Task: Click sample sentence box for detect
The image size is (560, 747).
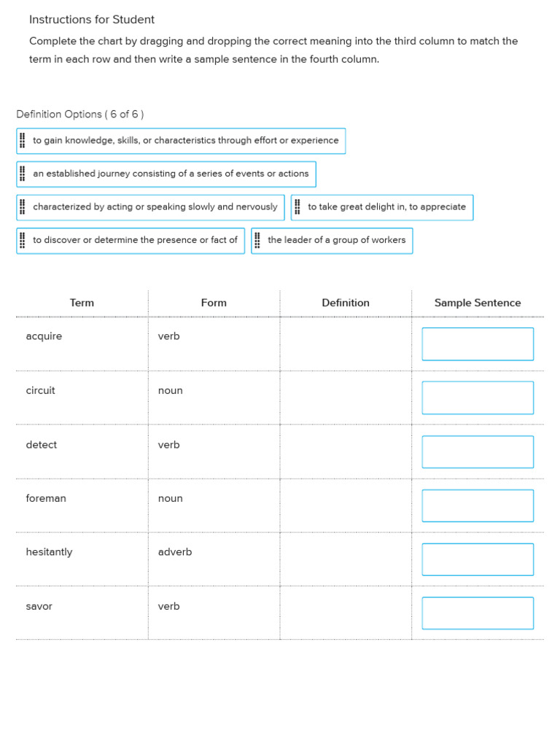Action: pyautogui.click(x=478, y=452)
